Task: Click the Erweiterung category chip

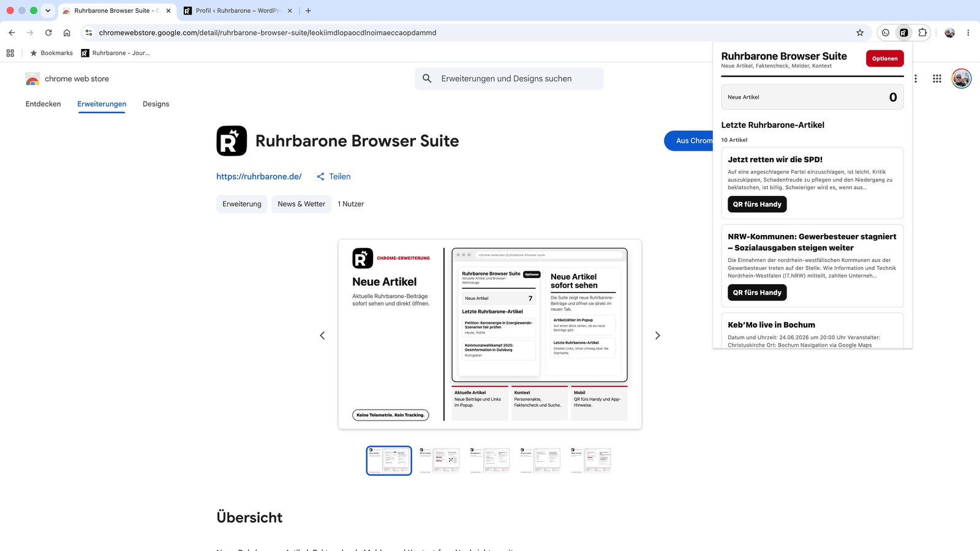Action: click(x=242, y=204)
